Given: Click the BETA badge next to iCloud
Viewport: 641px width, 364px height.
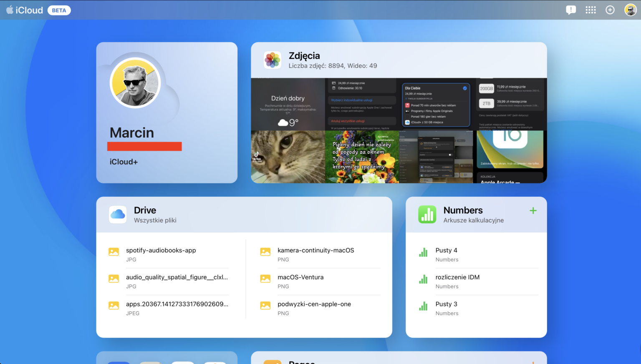Looking at the screenshot, I should (x=59, y=10).
